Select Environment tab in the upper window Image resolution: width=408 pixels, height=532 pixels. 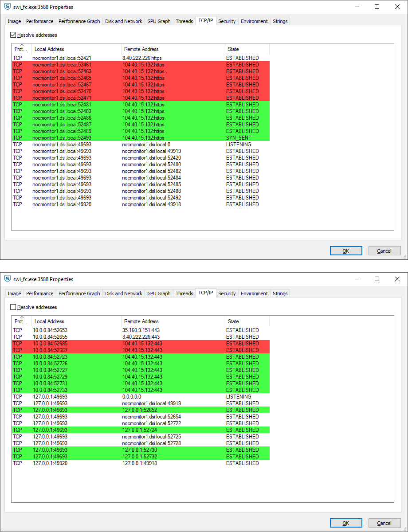pos(255,21)
